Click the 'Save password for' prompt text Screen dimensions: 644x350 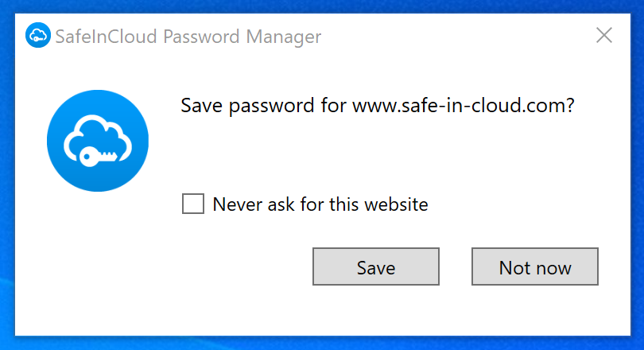(x=264, y=106)
